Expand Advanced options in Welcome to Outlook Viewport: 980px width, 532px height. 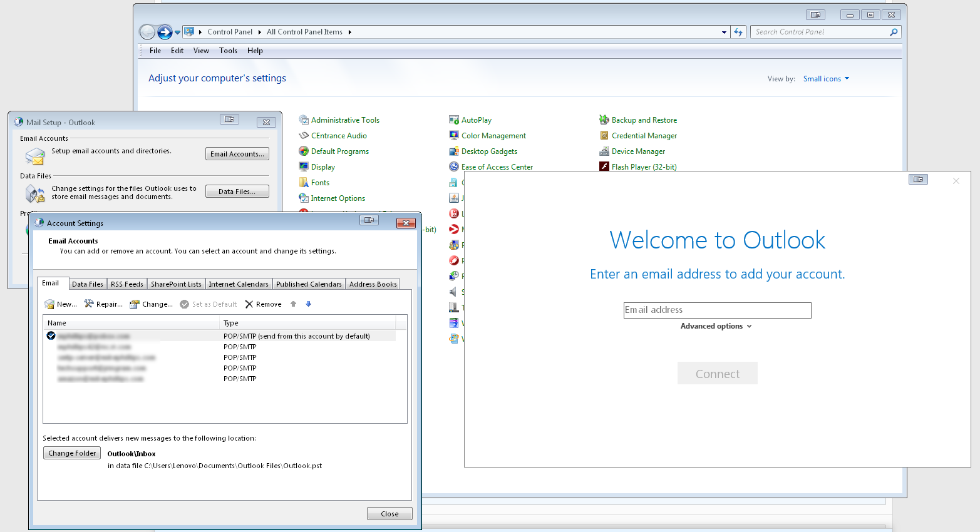click(716, 326)
